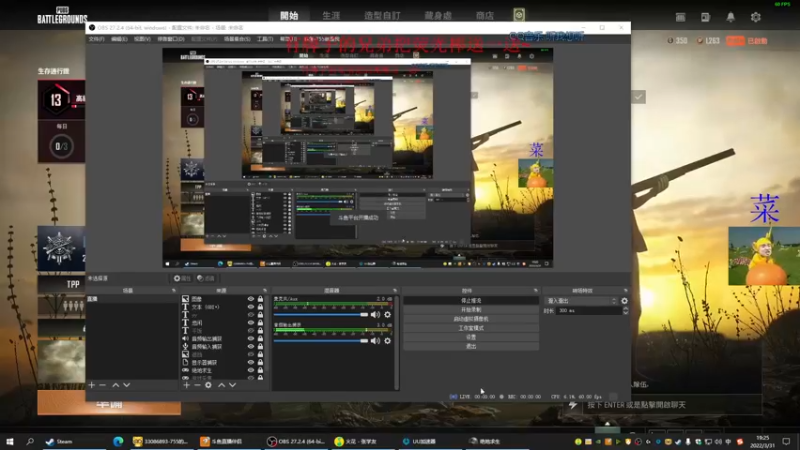800x450 pixels.
Task: Toggle visibility of 显示器捕获 source
Action: [251, 362]
